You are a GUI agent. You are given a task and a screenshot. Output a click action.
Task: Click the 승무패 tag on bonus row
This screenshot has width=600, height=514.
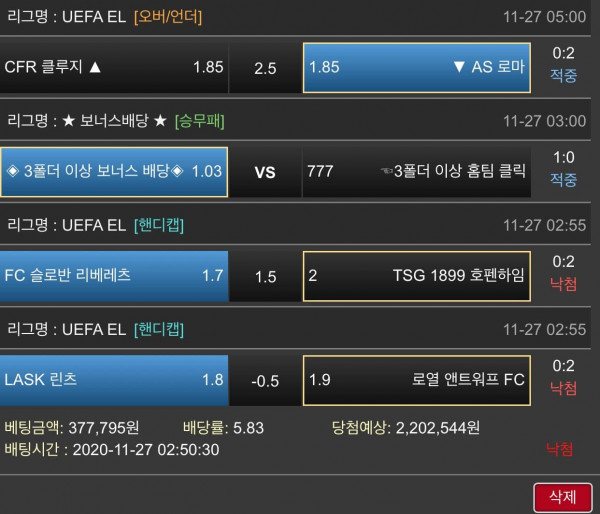pos(200,120)
